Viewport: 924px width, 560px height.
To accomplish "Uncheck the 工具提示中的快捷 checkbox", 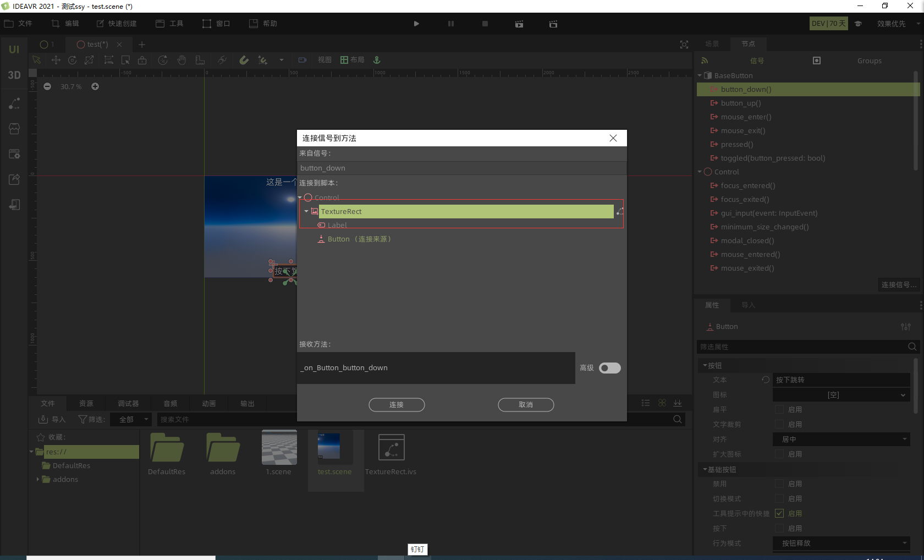I will coord(779,513).
